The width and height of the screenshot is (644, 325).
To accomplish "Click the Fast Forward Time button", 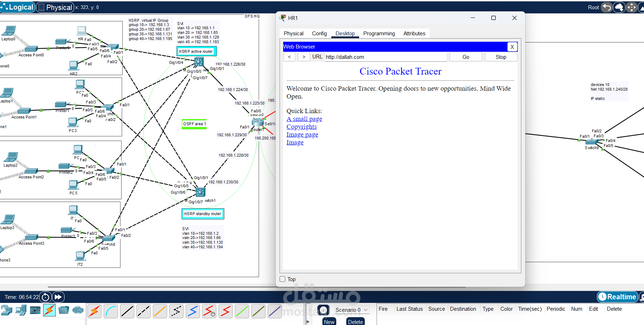I will pos(58,297).
